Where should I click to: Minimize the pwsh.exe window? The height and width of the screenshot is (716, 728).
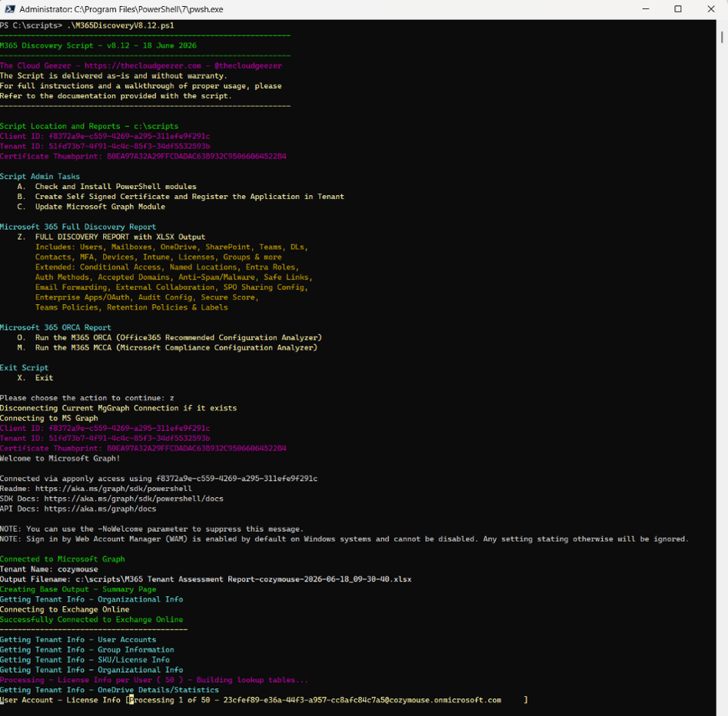pos(645,8)
